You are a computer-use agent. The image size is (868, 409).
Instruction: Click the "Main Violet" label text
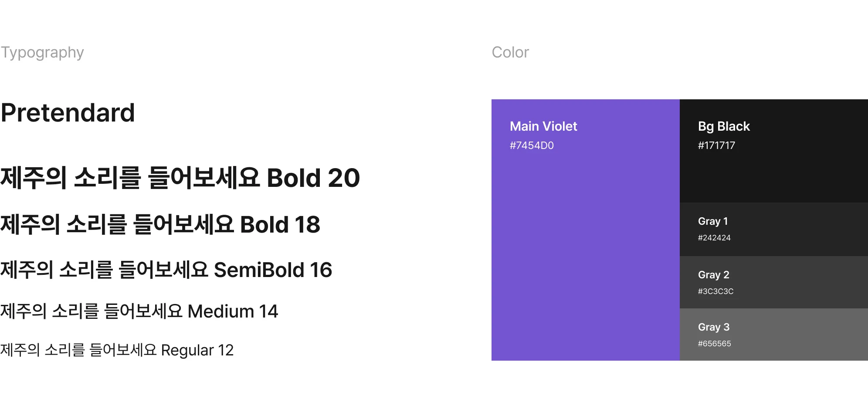click(543, 126)
